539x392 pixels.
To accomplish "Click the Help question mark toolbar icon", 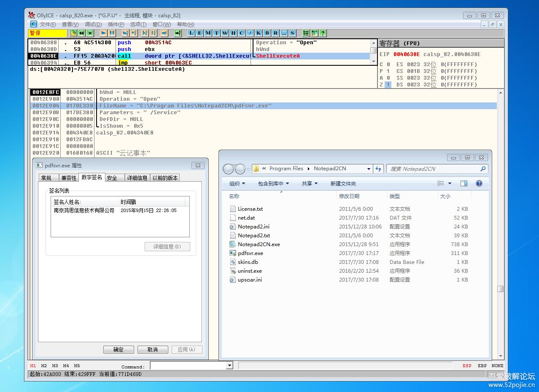I will [x=323, y=33].
